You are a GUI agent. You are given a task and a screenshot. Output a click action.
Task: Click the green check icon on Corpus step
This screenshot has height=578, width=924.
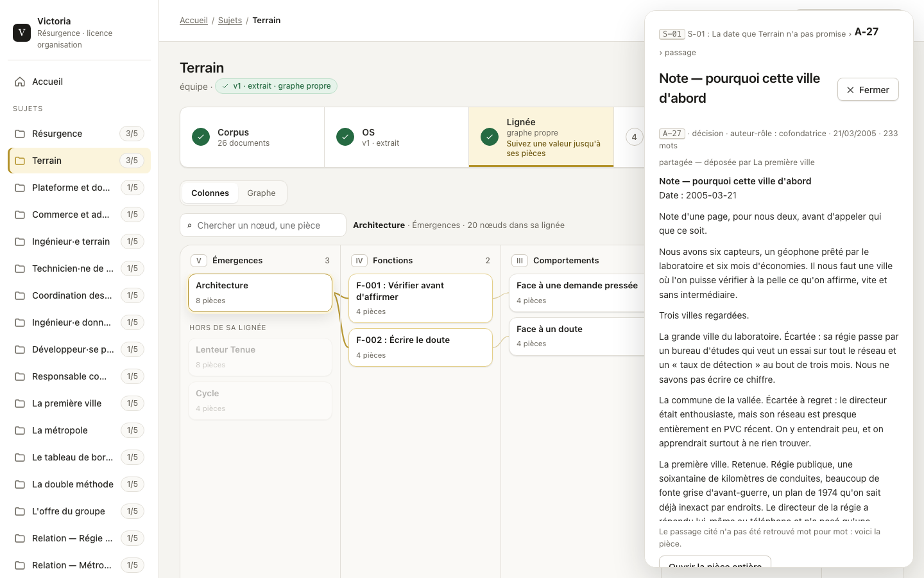pyautogui.click(x=201, y=137)
